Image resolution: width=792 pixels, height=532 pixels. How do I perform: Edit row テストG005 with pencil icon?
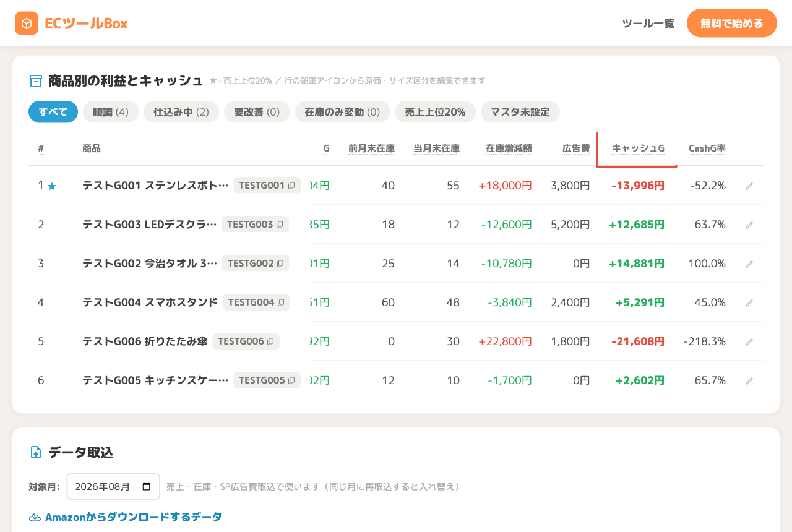(x=749, y=380)
